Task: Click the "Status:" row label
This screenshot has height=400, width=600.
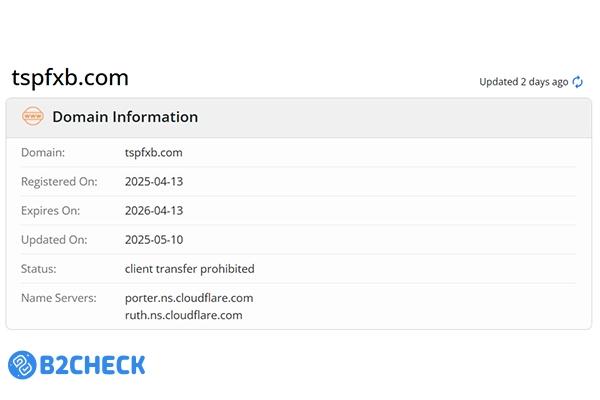Action: click(x=39, y=269)
